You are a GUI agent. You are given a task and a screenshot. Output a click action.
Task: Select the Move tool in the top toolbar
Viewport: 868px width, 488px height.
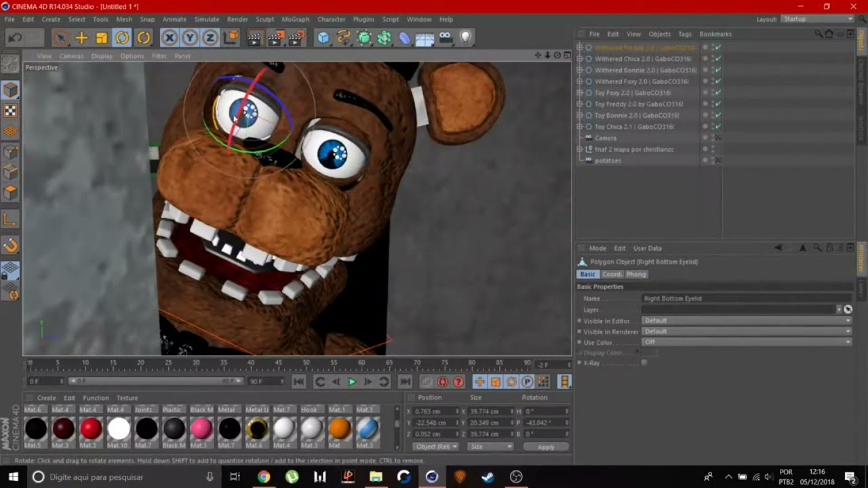coord(81,38)
